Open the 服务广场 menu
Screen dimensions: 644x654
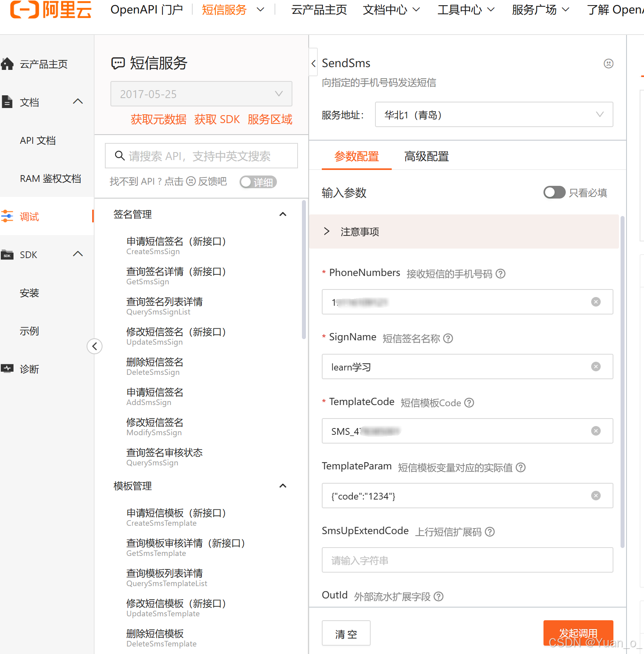pos(541,10)
